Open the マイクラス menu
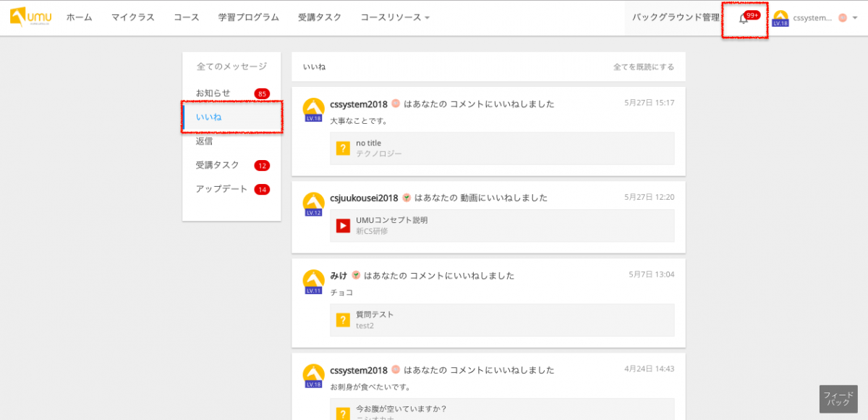The image size is (868, 420). [133, 17]
